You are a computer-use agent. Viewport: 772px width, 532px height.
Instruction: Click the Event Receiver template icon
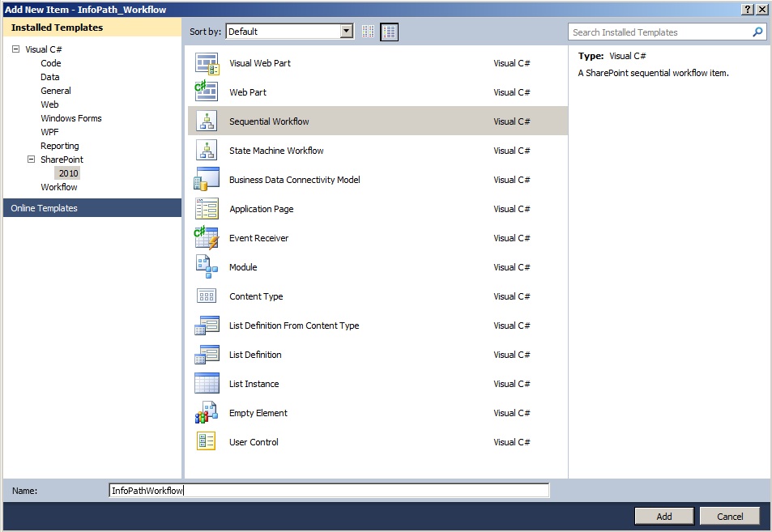coord(207,238)
